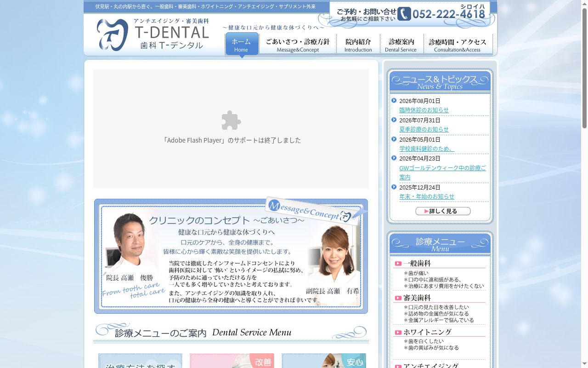The height and width of the screenshot is (368, 588).
Task: Click the pink arrow icon beside 審美歯科
Action: [398, 298]
